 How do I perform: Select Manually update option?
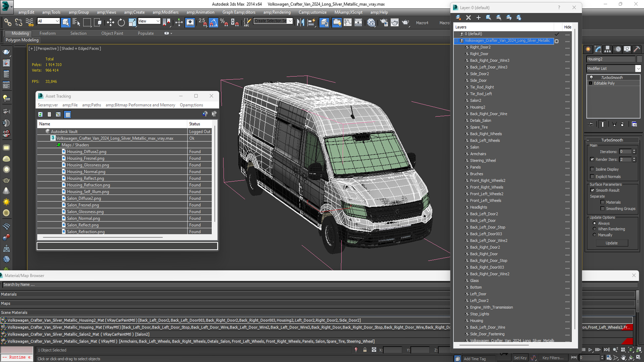tap(594, 235)
